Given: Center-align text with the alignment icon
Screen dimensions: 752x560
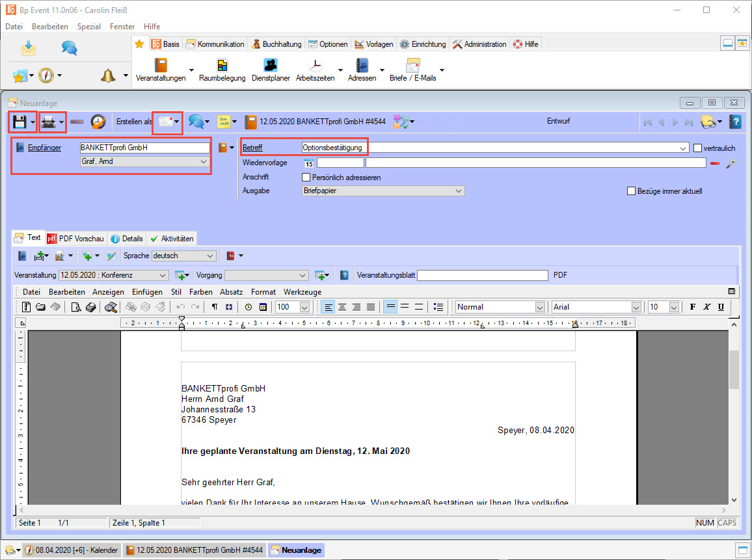Looking at the screenshot, I should [342, 307].
